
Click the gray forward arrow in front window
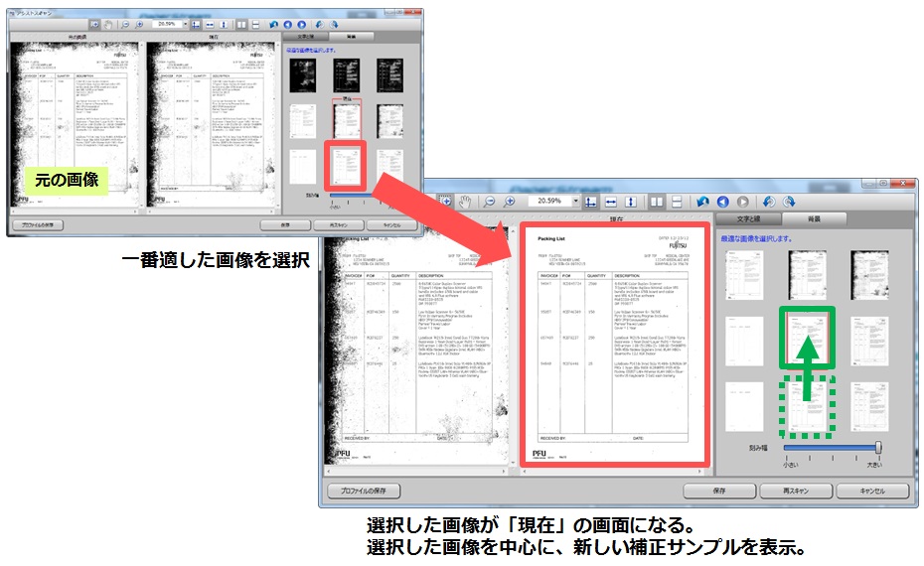click(x=743, y=202)
